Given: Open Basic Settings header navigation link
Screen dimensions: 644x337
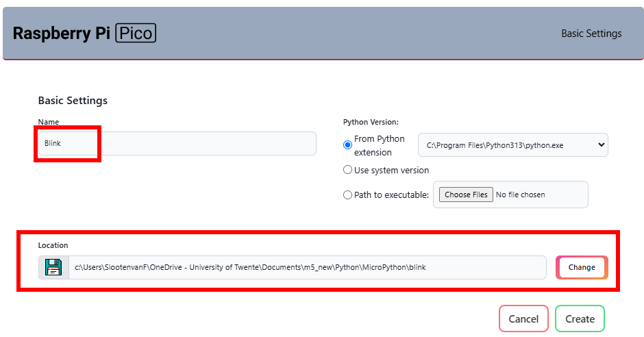Looking at the screenshot, I should click(x=591, y=34).
